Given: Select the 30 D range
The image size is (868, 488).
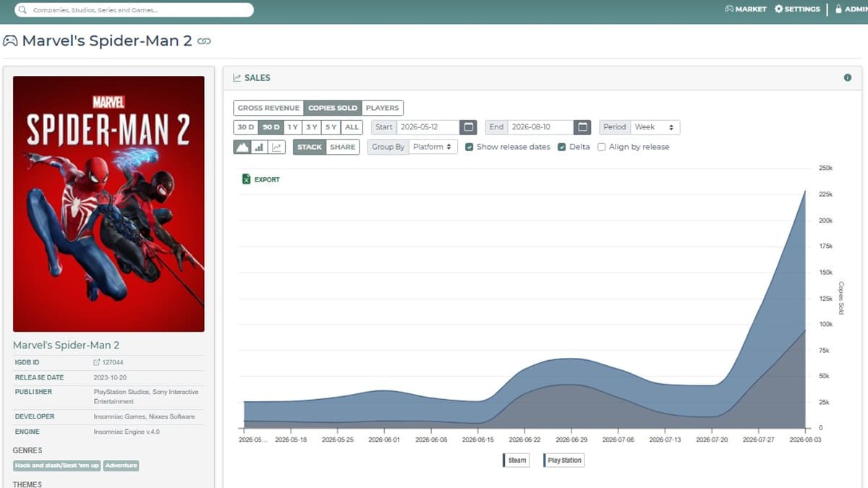Looking at the screenshot, I should point(246,127).
